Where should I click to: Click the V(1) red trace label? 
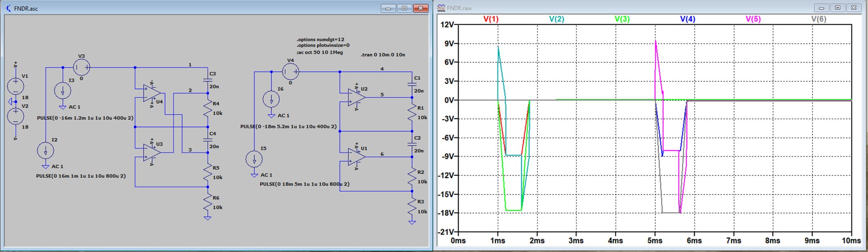491,19
